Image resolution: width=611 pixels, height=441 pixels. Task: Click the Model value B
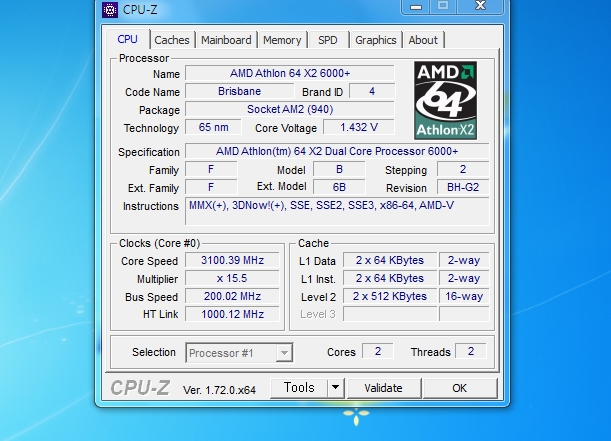(x=339, y=169)
